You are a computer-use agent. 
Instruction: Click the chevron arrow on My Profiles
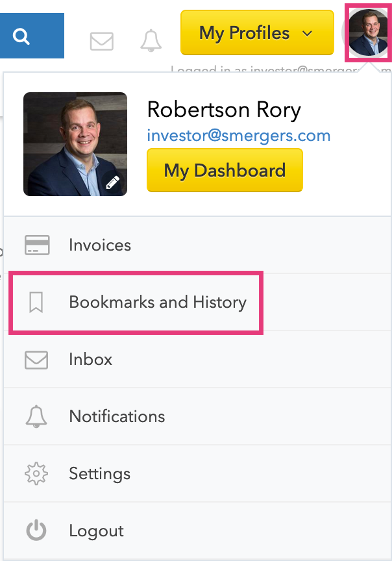[x=307, y=34]
